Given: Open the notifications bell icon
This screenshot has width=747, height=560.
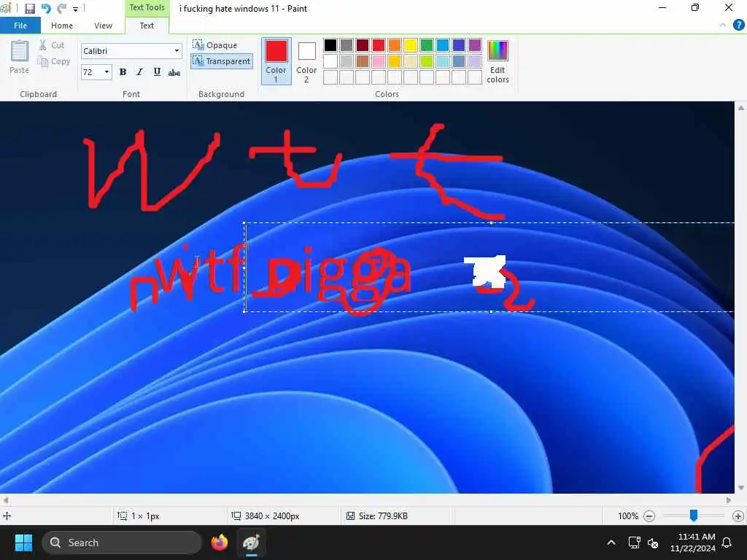Looking at the screenshot, I should click(727, 542).
